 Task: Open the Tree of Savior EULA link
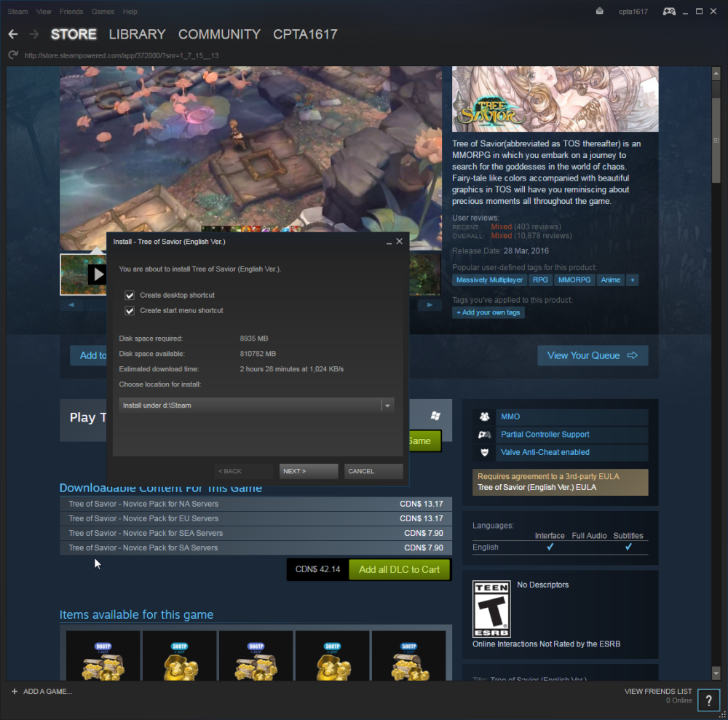(x=537, y=488)
